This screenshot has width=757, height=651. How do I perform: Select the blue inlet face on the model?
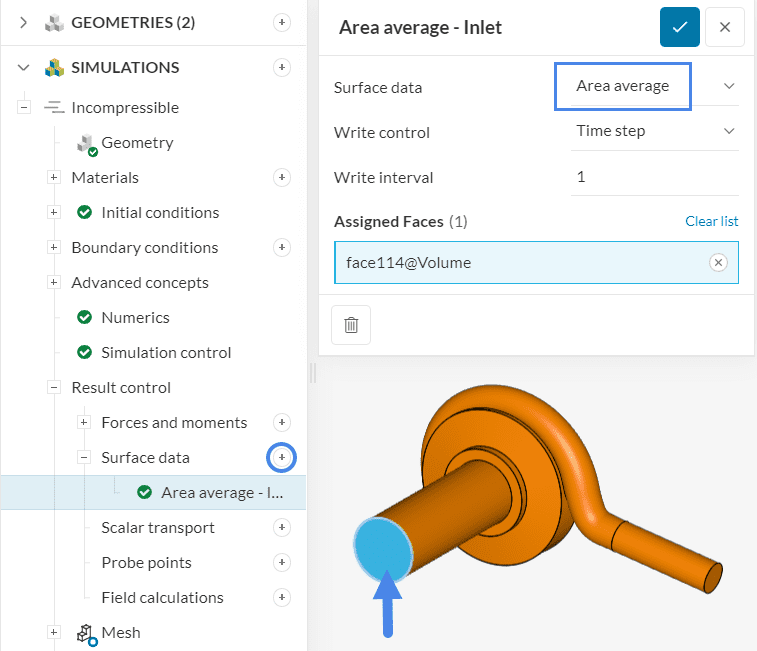(381, 550)
